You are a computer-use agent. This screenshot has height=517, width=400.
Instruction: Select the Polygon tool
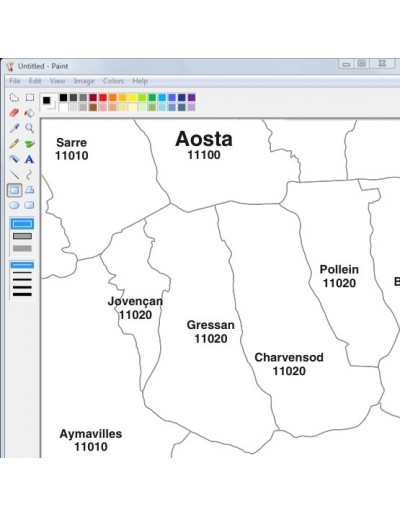(30, 190)
